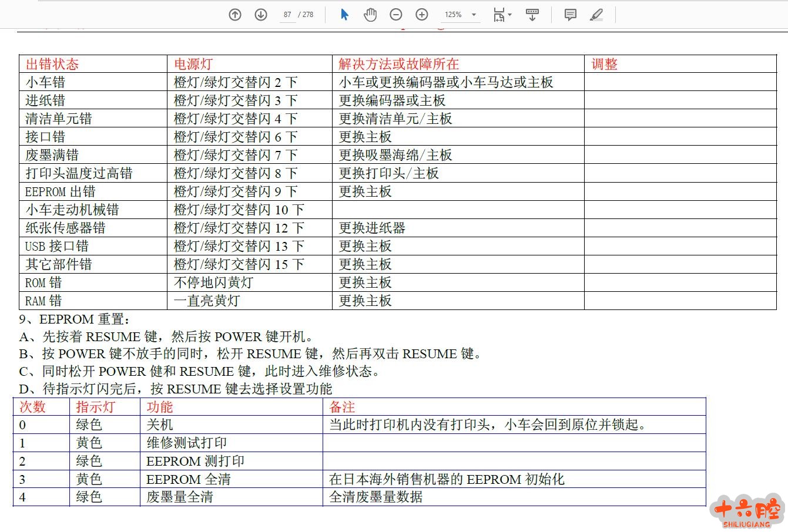Image resolution: width=788 pixels, height=532 pixels.
Task: Click the 指示灯 column header
Action: pyautogui.click(x=95, y=407)
